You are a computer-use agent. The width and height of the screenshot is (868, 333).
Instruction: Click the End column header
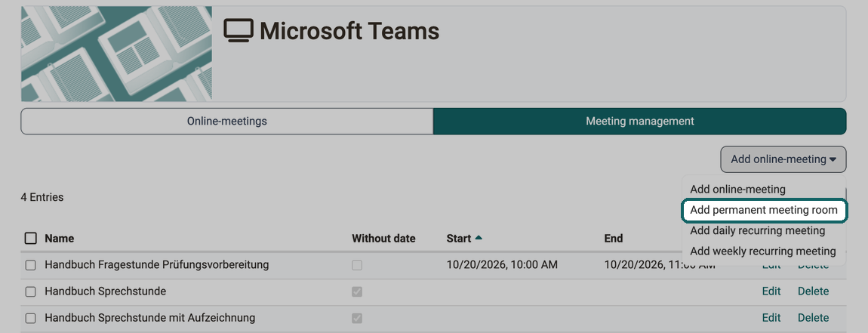tap(614, 239)
